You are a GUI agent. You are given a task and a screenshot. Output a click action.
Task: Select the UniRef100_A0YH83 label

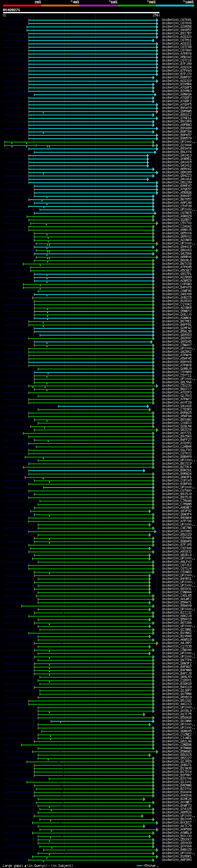pyautogui.click(x=176, y=531)
